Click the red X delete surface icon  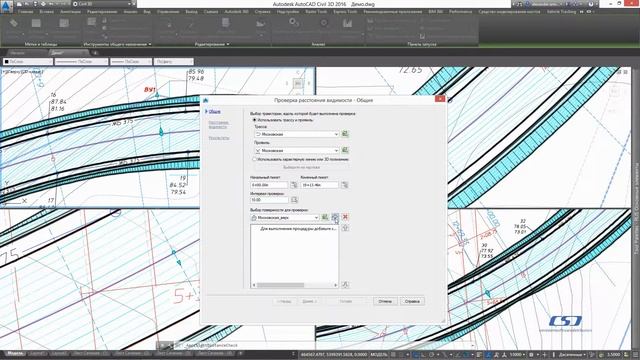click(x=345, y=217)
